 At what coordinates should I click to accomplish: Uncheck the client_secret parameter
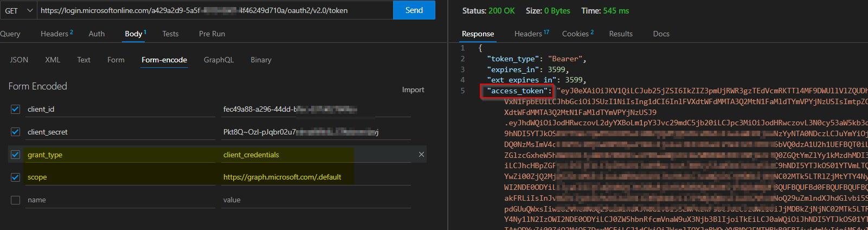click(x=16, y=132)
